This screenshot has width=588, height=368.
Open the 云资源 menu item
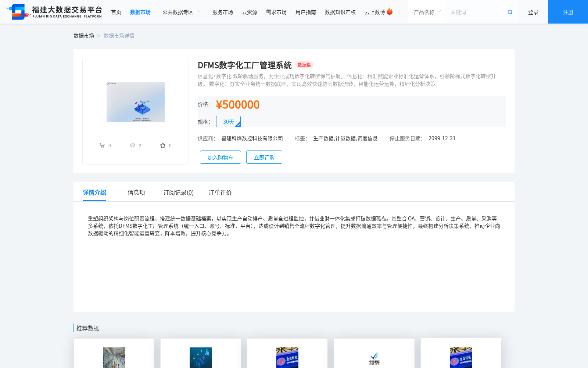click(x=250, y=12)
